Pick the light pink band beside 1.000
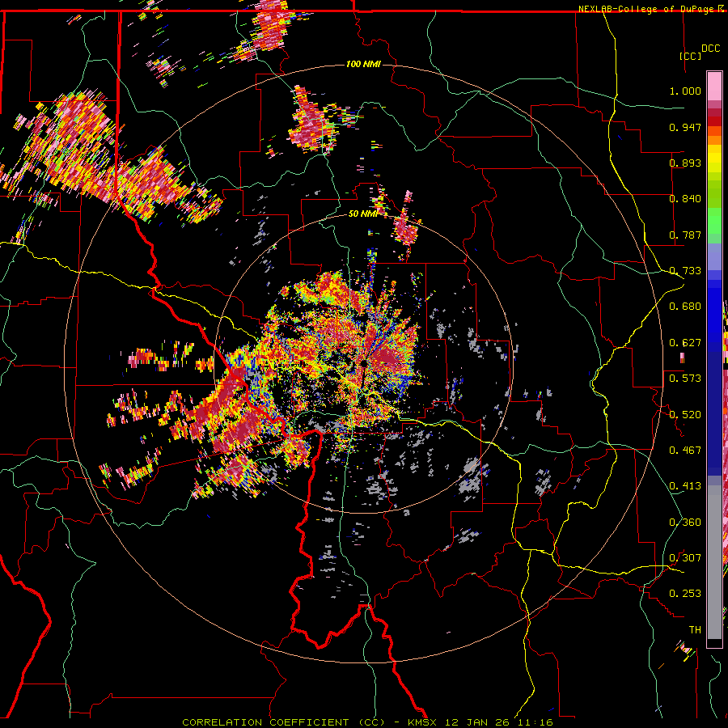 714,87
